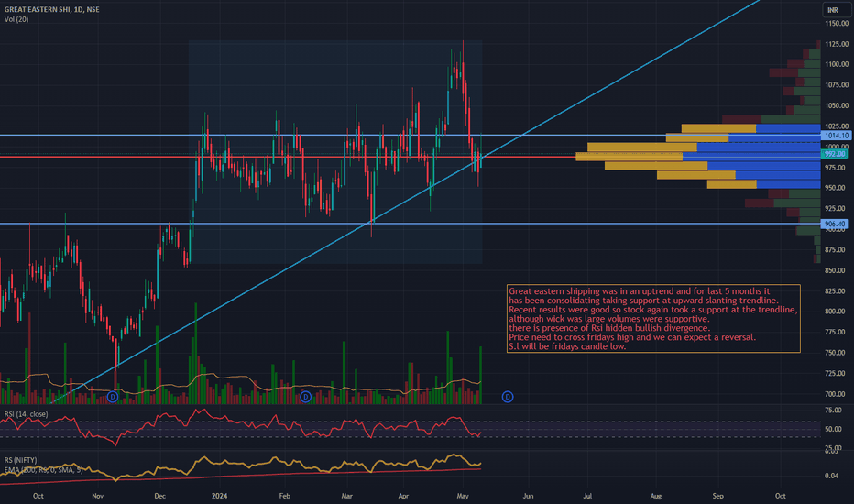Click the 975.00 price axis label

pyautogui.click(x=837, y=168)
